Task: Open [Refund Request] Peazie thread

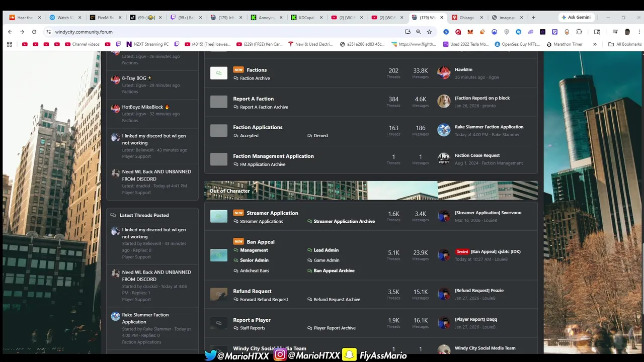Action: [479, 291]
